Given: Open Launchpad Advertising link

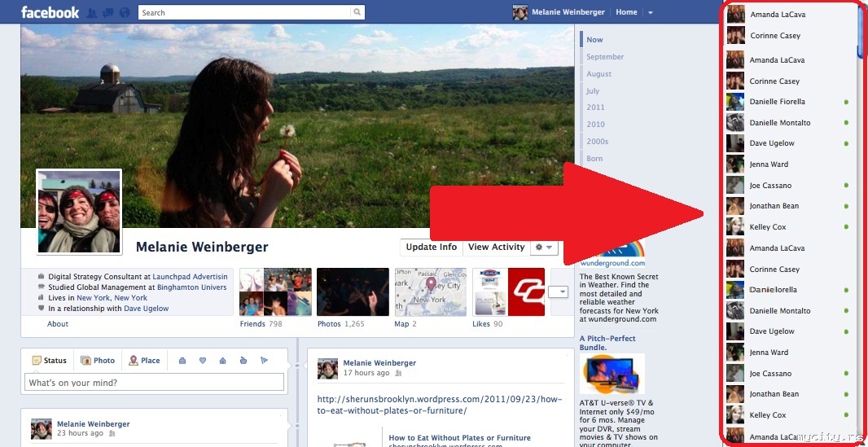Looking at the screenshot, I should pyautogui.click(x=190, y=277).
